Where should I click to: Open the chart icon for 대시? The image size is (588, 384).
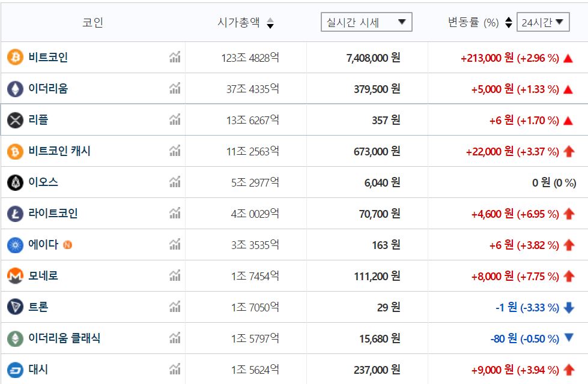click(175, 370)
